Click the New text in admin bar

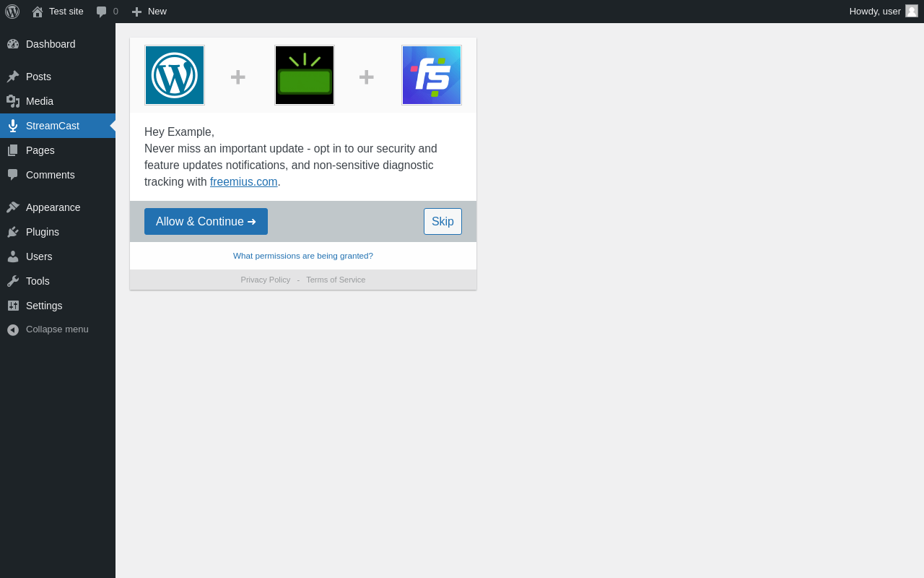(x=157, y=12)
